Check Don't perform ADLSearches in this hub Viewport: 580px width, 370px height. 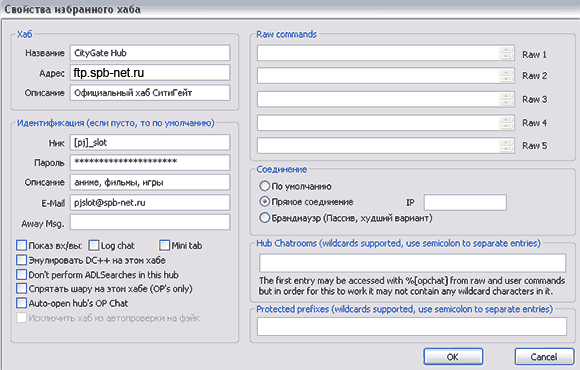[22, 275]
